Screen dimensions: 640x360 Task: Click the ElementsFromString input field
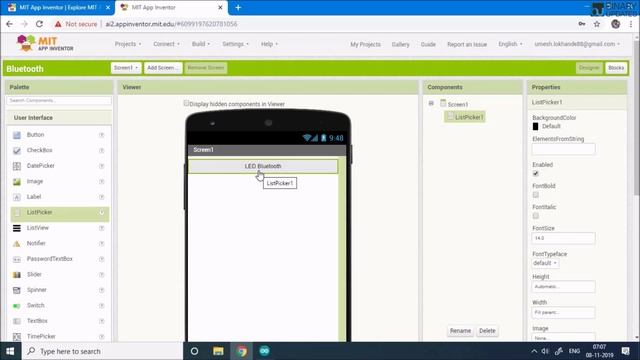(563, 149)
